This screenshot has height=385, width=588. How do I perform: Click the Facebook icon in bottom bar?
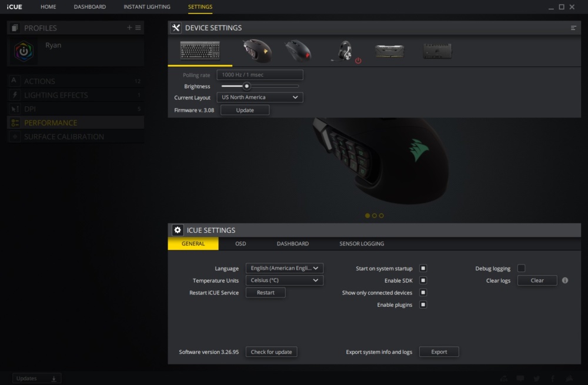point(553,379)
